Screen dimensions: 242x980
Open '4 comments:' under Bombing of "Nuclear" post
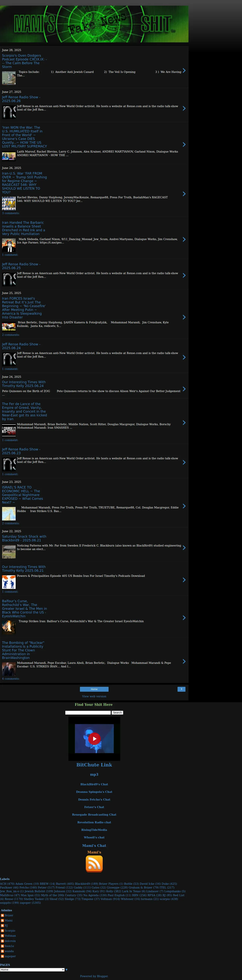click(11, 679)
